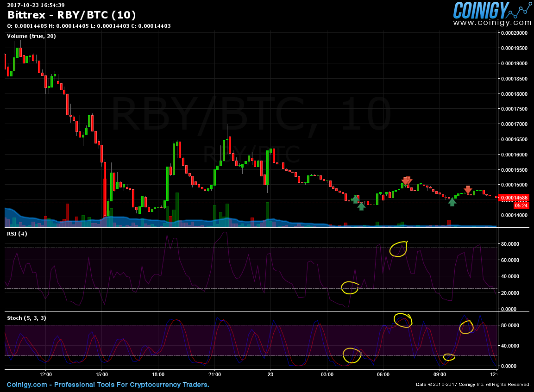Click the red candle countdown label 05:24

(521, 205)
